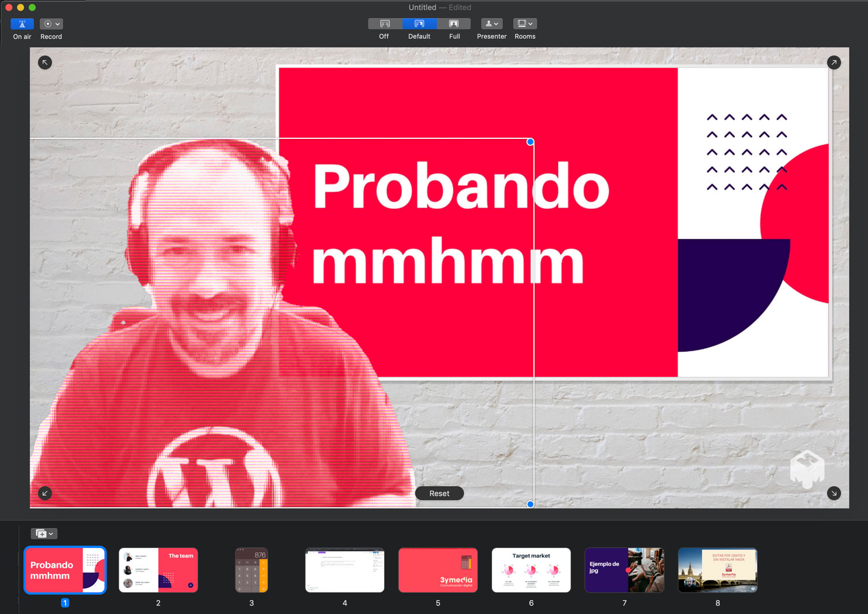The image size is (868, 614).
Task: Open the Record dropdown
Action: [x=52, y=24]
